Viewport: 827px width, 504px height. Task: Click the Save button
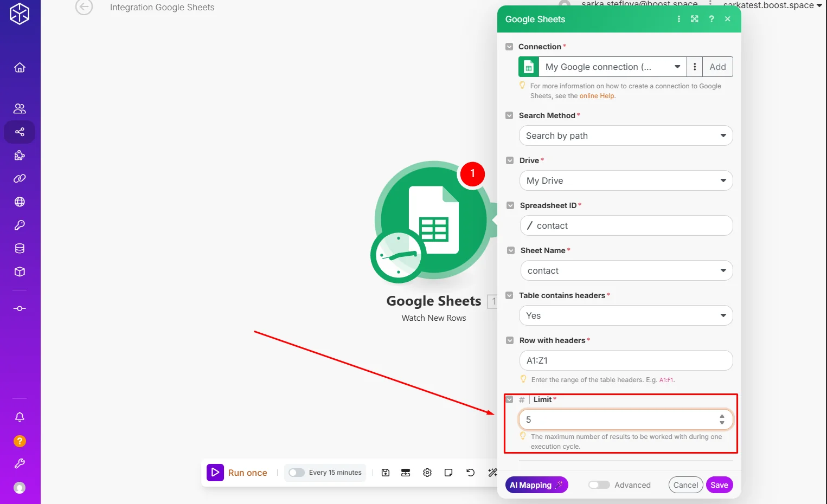tap(720, 485)
